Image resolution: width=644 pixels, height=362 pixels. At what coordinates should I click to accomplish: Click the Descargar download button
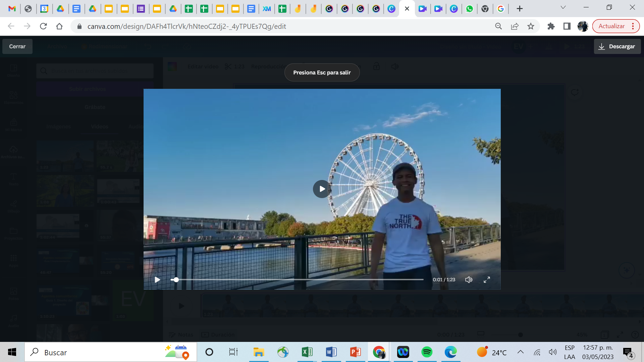[x=617, y=46]
